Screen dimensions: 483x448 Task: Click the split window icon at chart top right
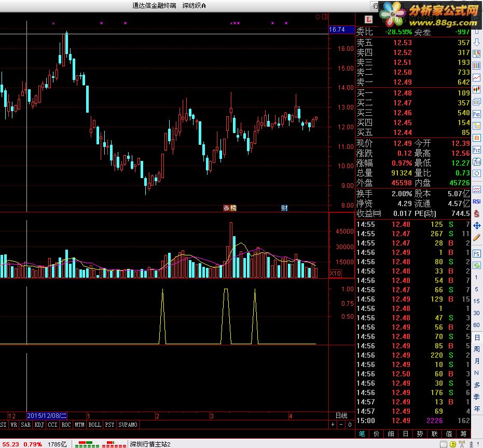point(325,17)
